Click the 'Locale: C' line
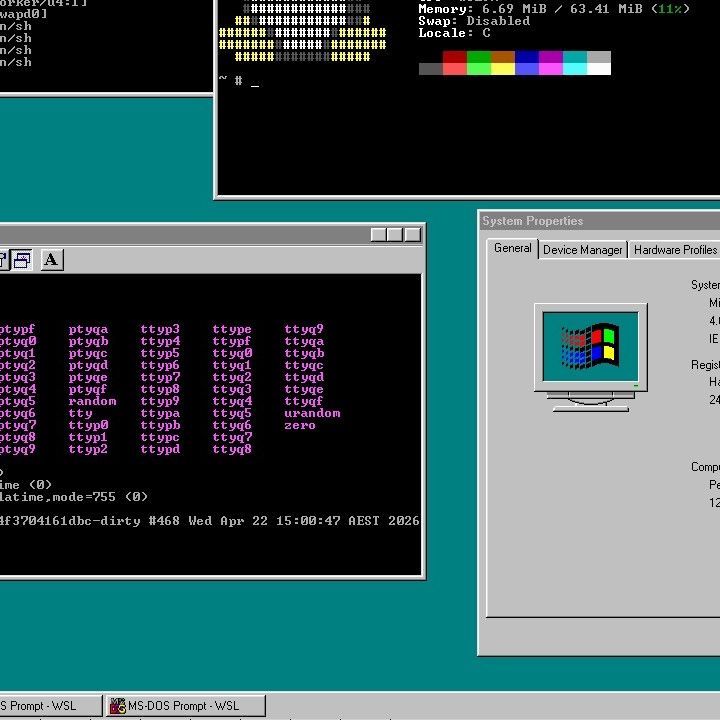The image size is (720, 720). click(x=454, y=33)
